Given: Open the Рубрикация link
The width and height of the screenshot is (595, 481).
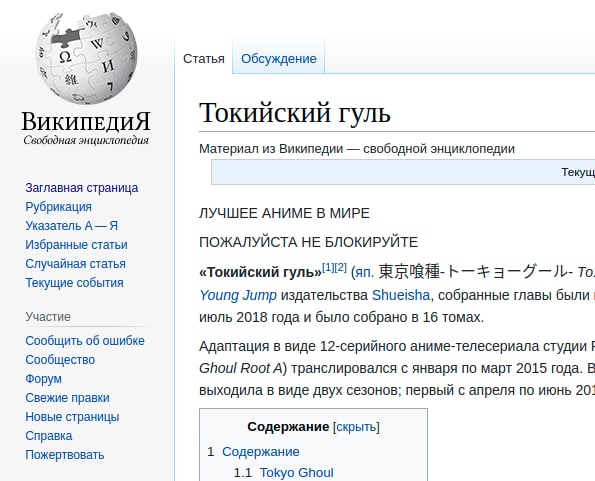Looking at the screenshot, I should click(58, 207).
